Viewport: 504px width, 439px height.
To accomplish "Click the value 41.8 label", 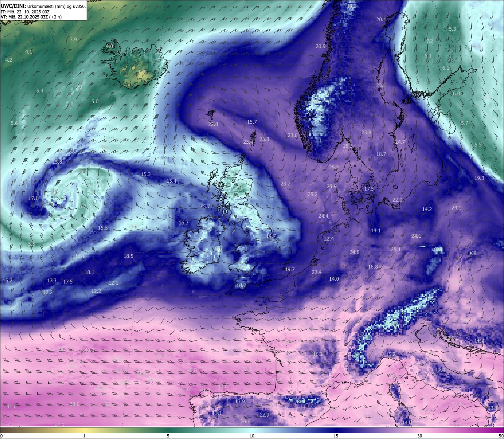I will click(x=185, y=389).
